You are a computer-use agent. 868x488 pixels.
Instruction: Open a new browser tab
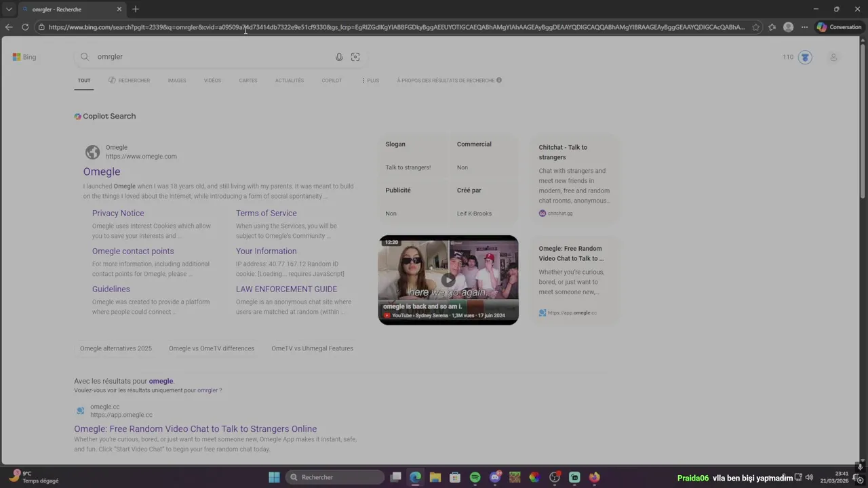click(x=136, y=9)
